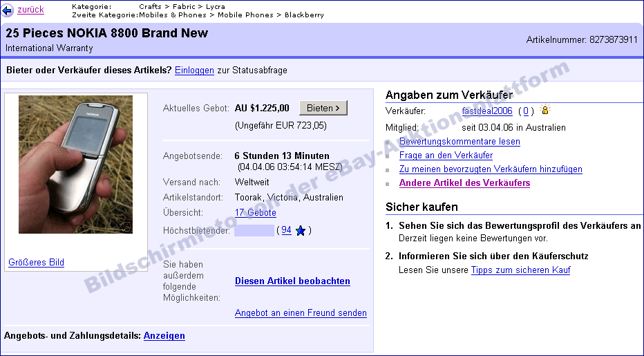The image size is (644, 356).
Task: Open Bewertungskommentare lesen link
Action: (460, 142)
